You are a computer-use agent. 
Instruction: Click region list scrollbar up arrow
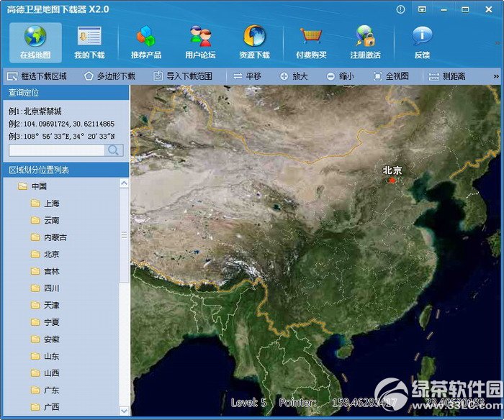[124, 183]
